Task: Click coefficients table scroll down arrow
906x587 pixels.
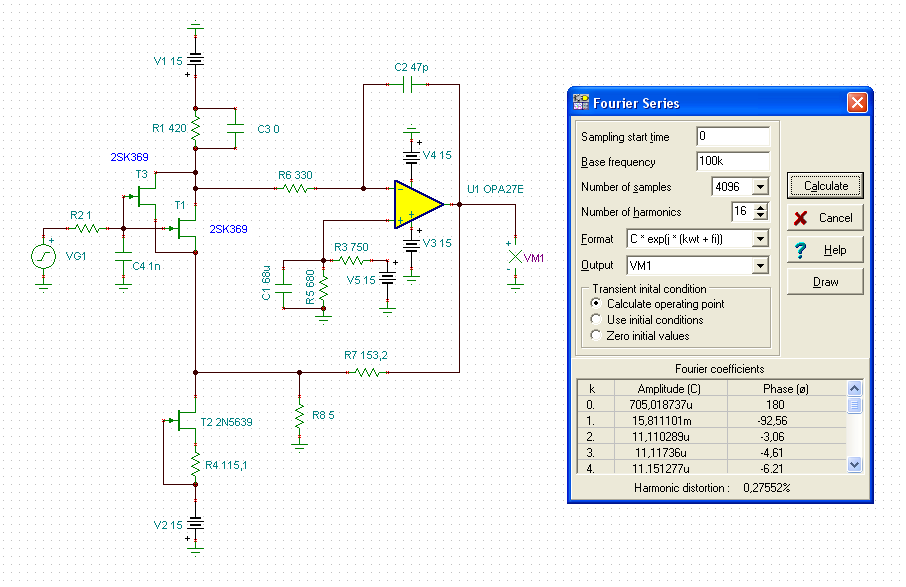Action: 855,464
